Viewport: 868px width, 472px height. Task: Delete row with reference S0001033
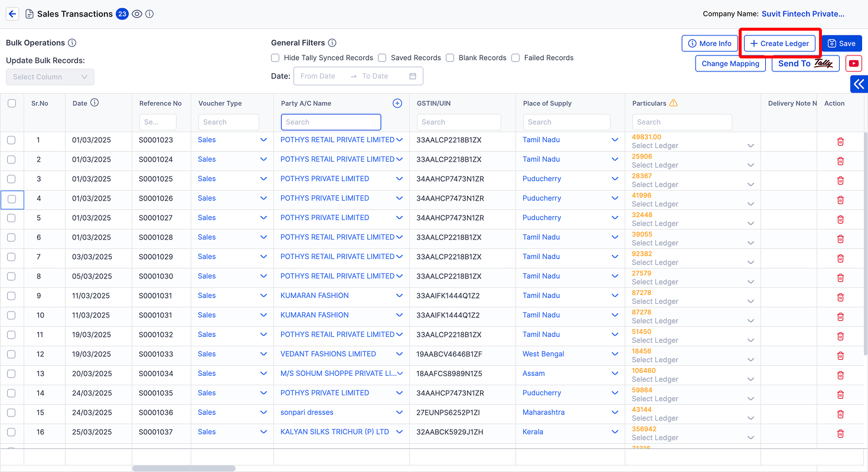[840, 356]
